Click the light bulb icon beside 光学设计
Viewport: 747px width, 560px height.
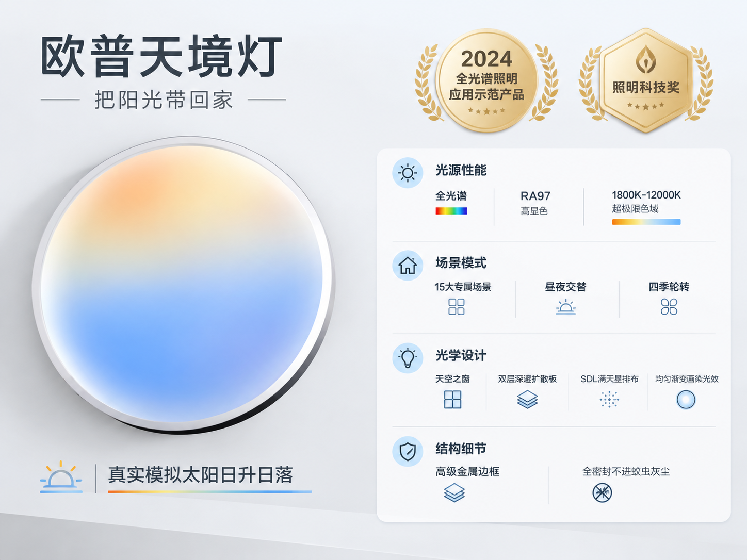point(408,358)
